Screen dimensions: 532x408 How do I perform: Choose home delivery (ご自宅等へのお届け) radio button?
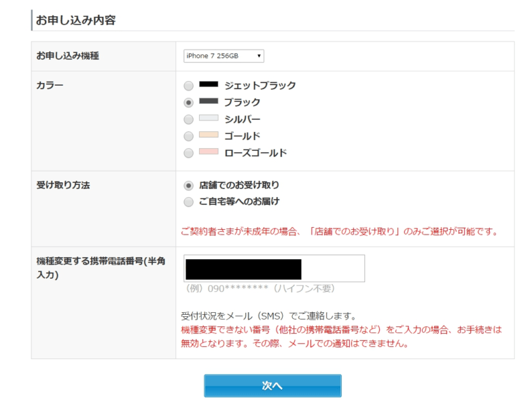189,202
